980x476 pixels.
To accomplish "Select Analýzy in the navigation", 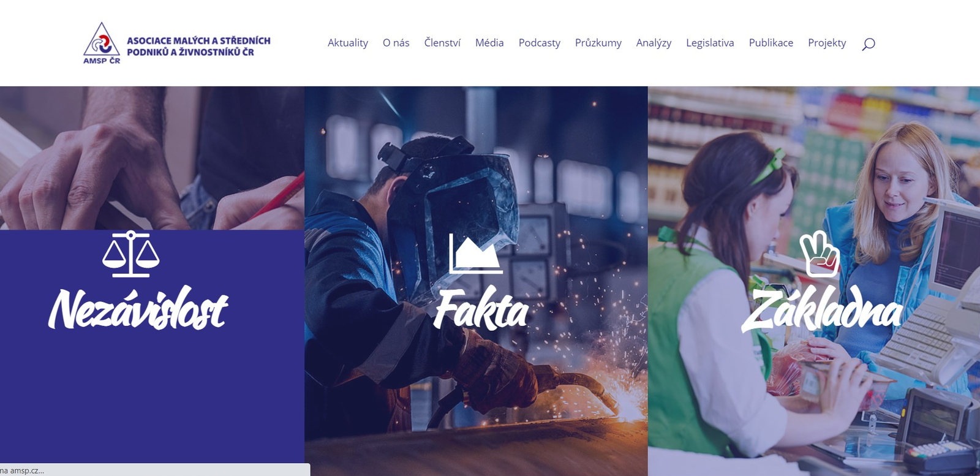I will pos(654,43).
